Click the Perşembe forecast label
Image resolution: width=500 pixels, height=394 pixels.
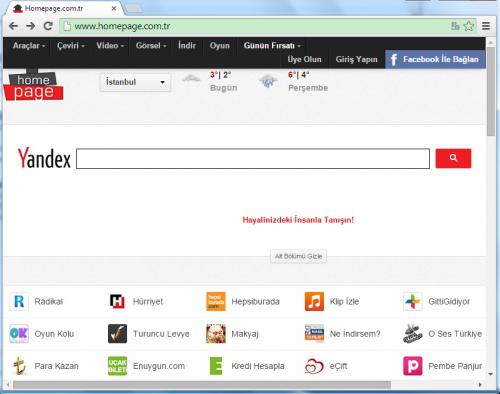pos(308,88)
